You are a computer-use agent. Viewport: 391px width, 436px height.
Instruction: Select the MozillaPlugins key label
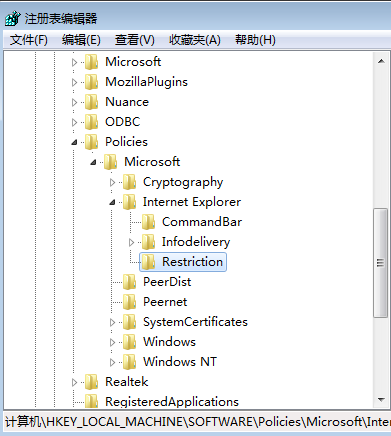tap(146, 82)
